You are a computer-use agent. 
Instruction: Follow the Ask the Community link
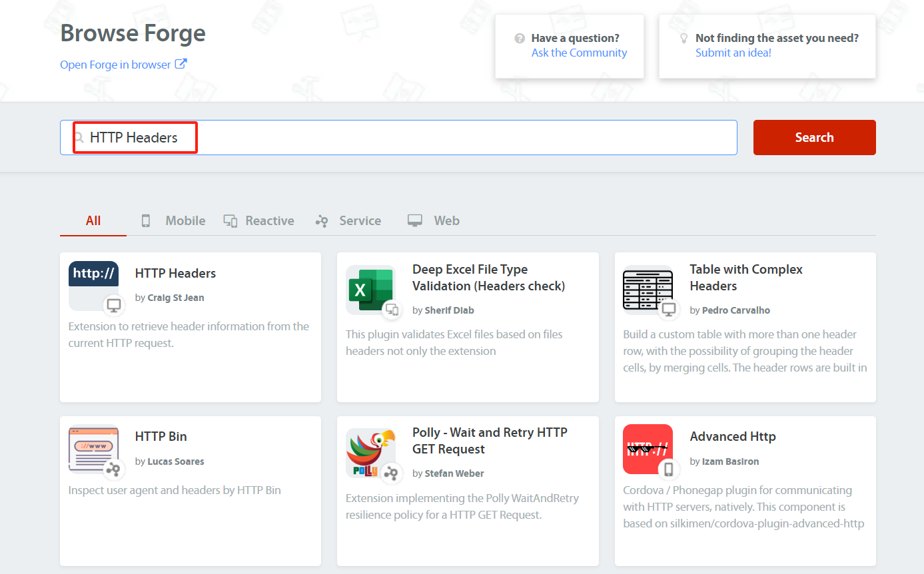tap(579, 53)
